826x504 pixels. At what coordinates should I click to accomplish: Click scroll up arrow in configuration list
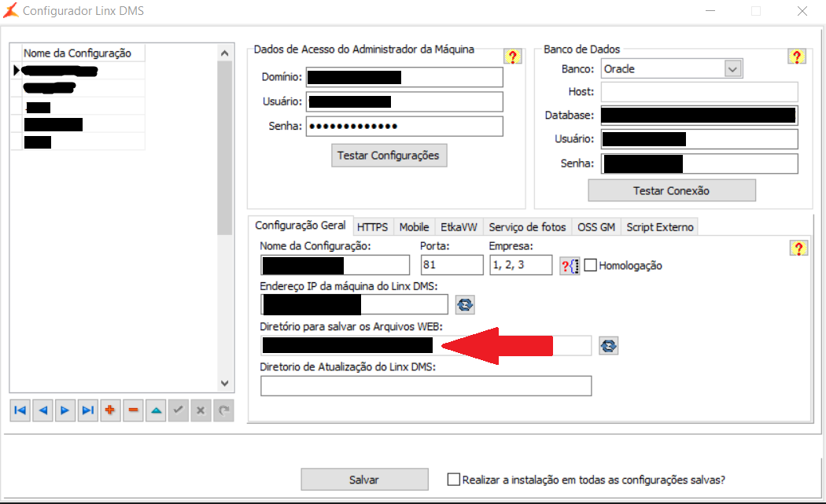[x=224, y=53]
